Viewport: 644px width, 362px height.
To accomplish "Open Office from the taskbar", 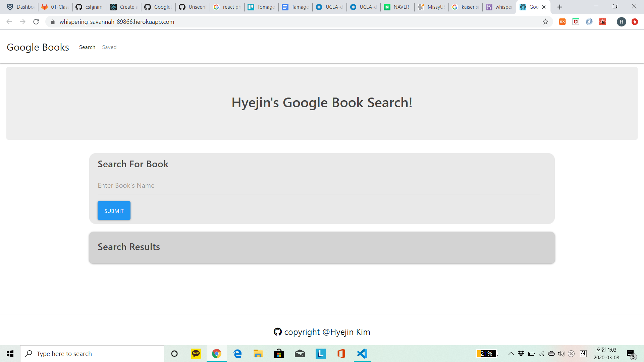I will click(x=341, y=354).
